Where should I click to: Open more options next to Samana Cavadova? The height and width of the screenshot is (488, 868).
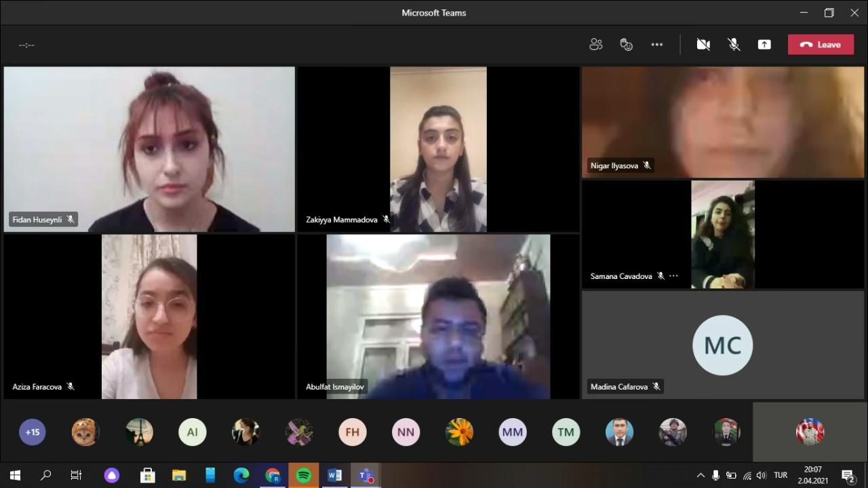[673, 276]
